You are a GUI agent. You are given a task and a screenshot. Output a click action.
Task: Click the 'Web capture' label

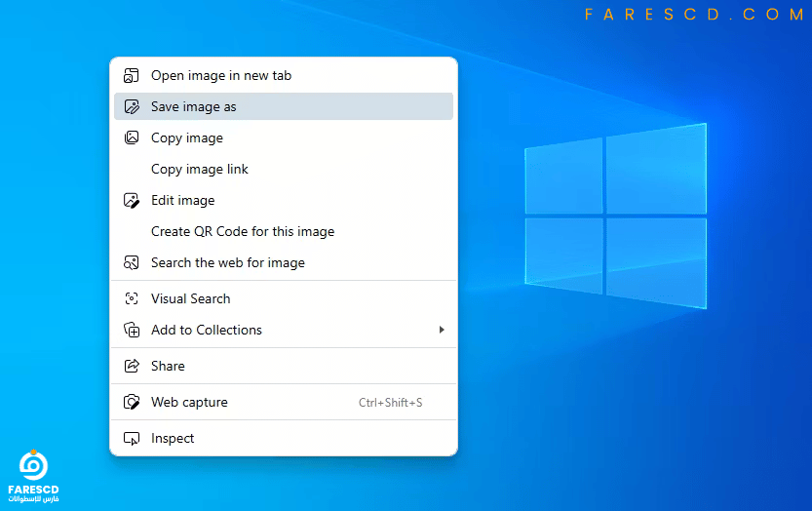pos(189,402)
